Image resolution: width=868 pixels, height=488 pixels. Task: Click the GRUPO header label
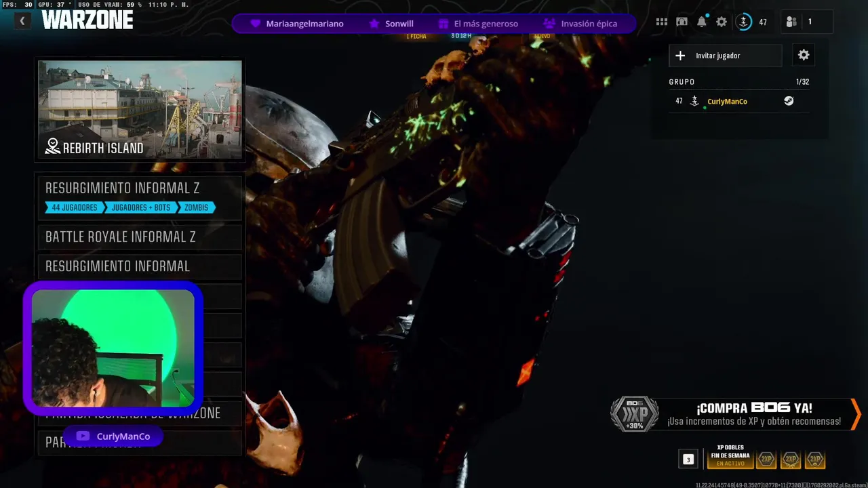click(x=682, y=82)
